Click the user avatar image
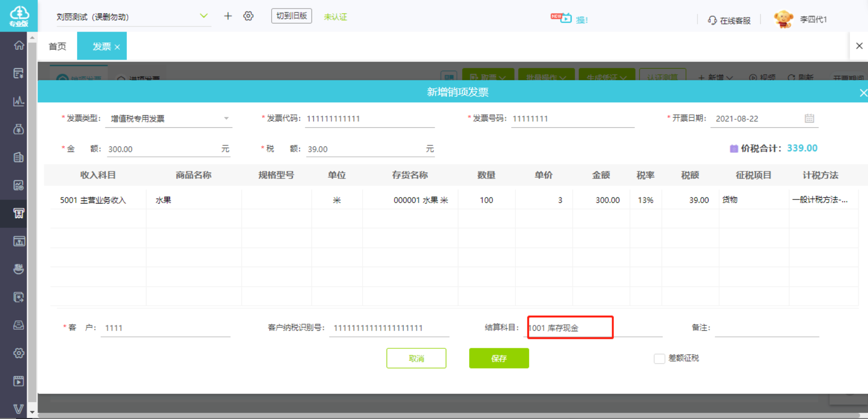868x419 pixels. [x=783, y=19]
